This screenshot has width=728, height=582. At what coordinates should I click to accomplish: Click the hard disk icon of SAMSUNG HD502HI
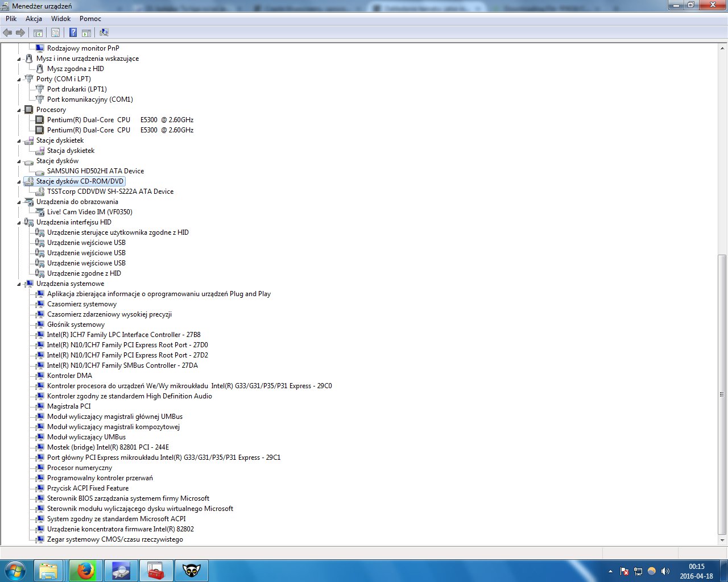click(40, 171)
